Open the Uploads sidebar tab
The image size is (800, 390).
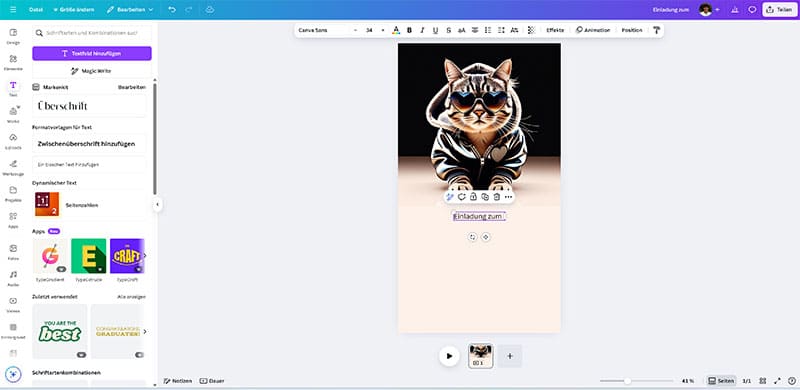coord(13,141)
